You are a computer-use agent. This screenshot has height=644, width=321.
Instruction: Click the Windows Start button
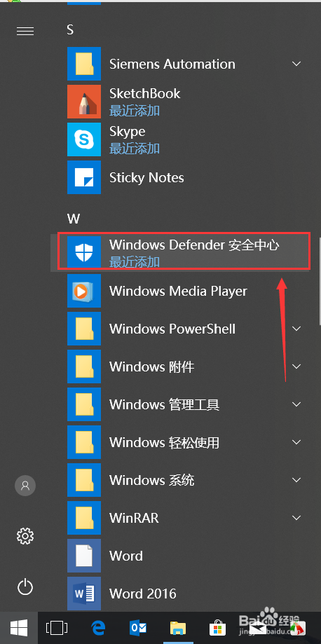[x=19, y=628]
